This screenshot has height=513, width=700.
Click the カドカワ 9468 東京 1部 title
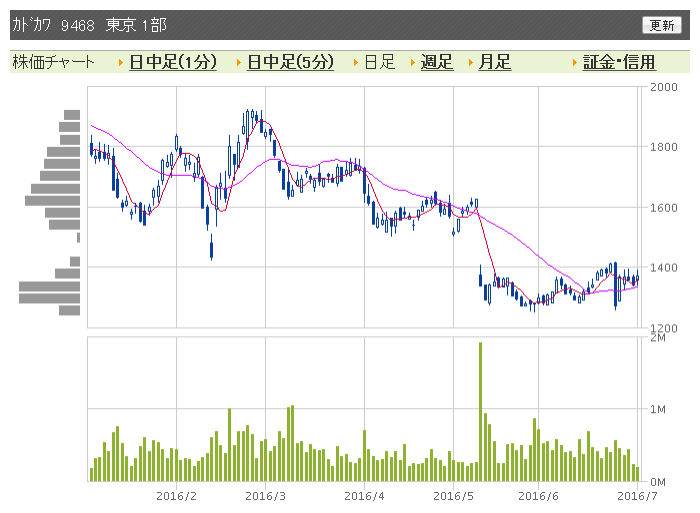pyautogui.click(x=89, y=25)
